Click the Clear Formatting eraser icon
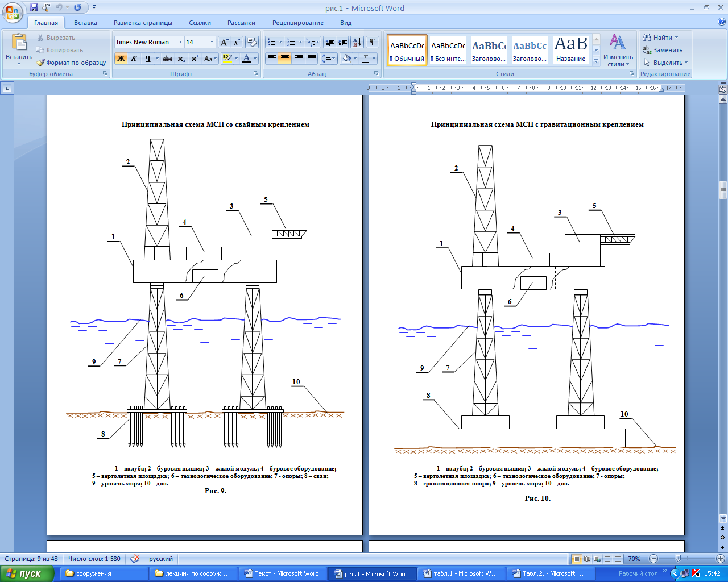The height and width of the screenshot is (582, 728). coord(252,42)
